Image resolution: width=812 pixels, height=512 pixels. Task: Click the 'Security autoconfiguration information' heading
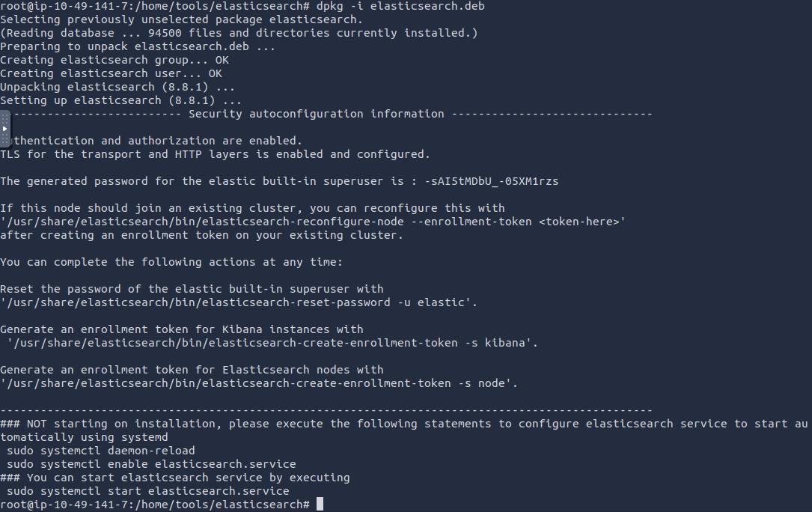coord(316,114)
